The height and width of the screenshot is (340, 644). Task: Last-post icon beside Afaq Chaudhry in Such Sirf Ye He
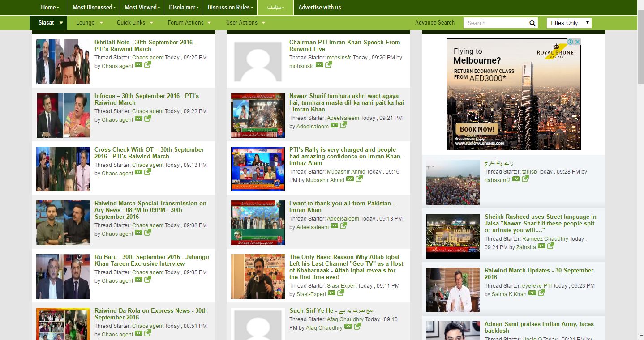[x=348, y=327]
